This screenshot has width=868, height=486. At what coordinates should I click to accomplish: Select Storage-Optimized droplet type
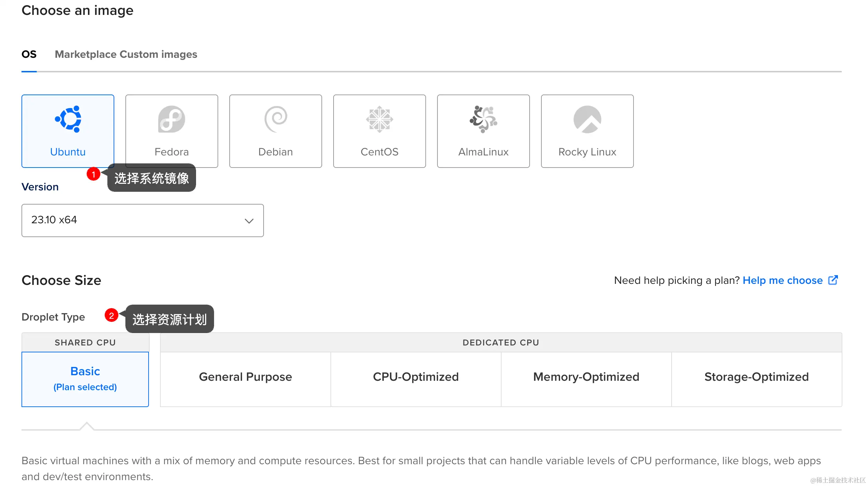click(x=757, y=379)
